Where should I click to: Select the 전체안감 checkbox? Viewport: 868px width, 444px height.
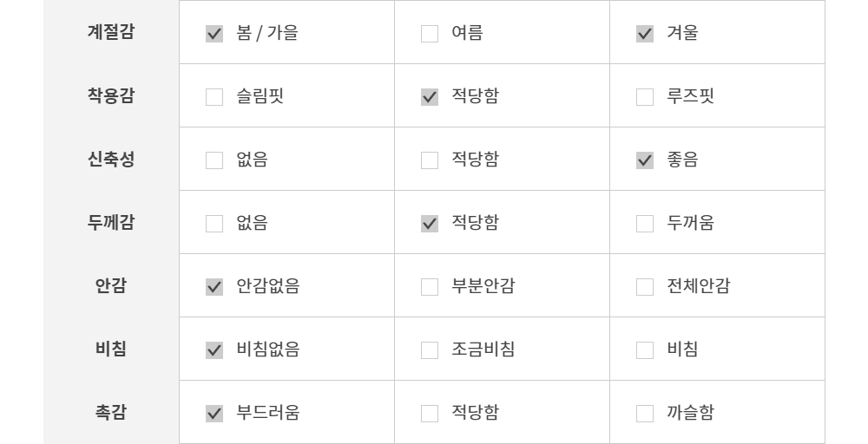[645, 287]
